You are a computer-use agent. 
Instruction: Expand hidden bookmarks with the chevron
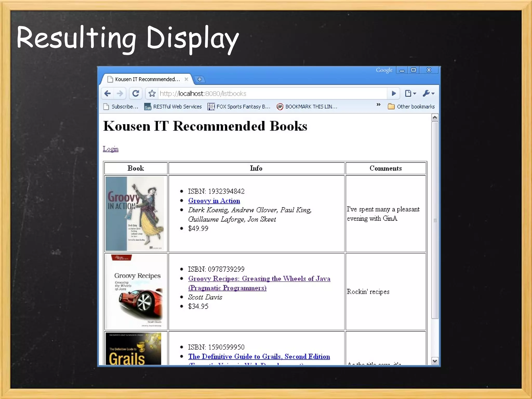[378, 104]
